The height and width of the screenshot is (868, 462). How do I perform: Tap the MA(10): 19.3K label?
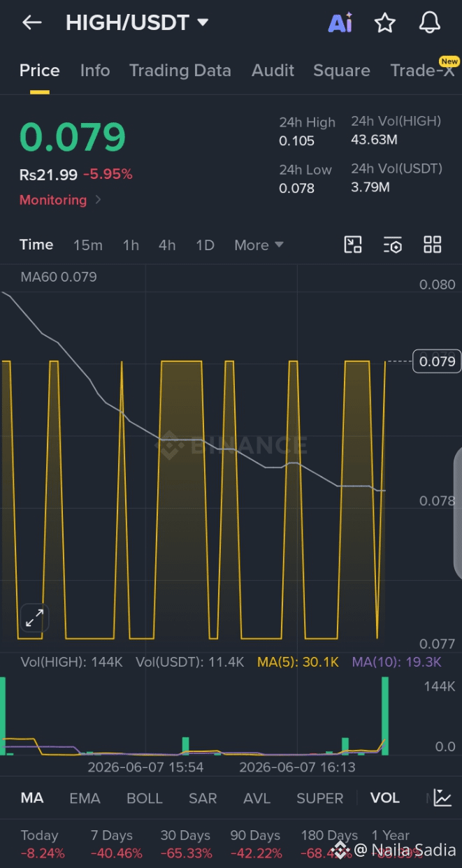pos(397,662)
